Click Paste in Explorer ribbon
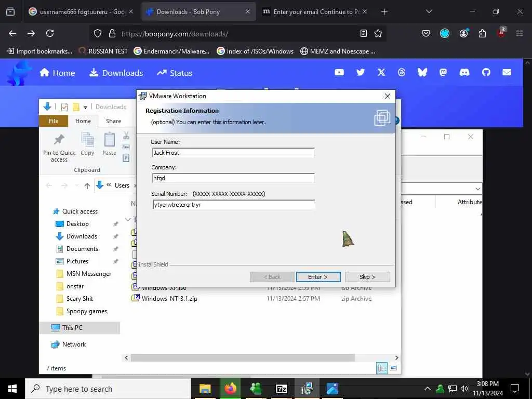 109,144
